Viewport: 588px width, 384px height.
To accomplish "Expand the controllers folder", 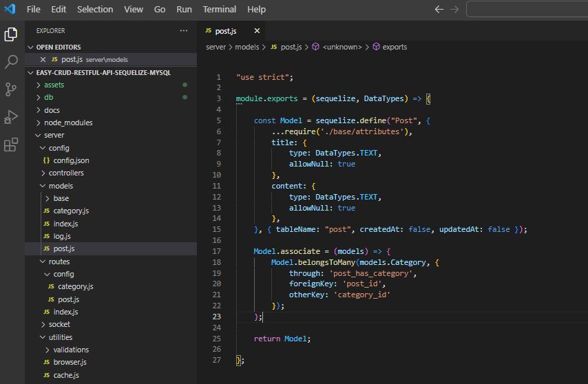I will (66, 173).
